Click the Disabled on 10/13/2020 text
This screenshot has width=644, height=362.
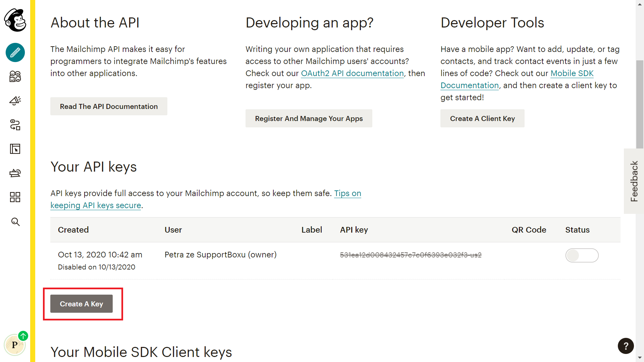(97, 267)
